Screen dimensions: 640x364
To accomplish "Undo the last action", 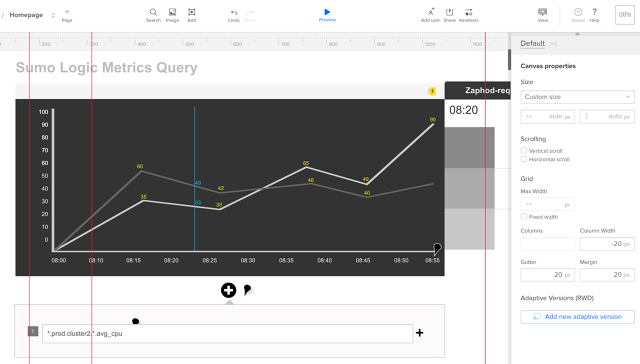I will point(234,13).
